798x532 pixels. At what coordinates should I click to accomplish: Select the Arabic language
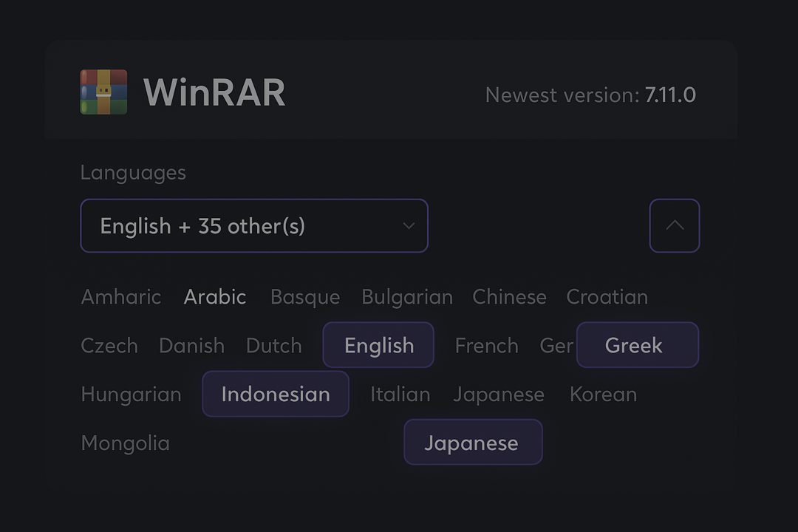pyautogui.click(x=215, y=297)
